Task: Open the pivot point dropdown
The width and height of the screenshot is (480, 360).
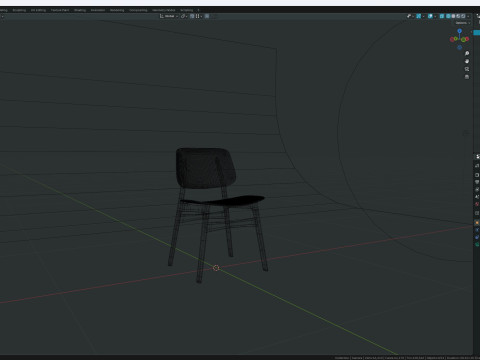Action: click(x=184, y=16)
